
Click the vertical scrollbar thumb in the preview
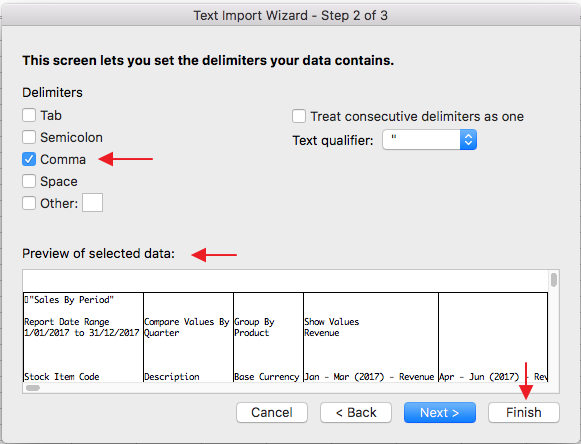coord(554,280)
